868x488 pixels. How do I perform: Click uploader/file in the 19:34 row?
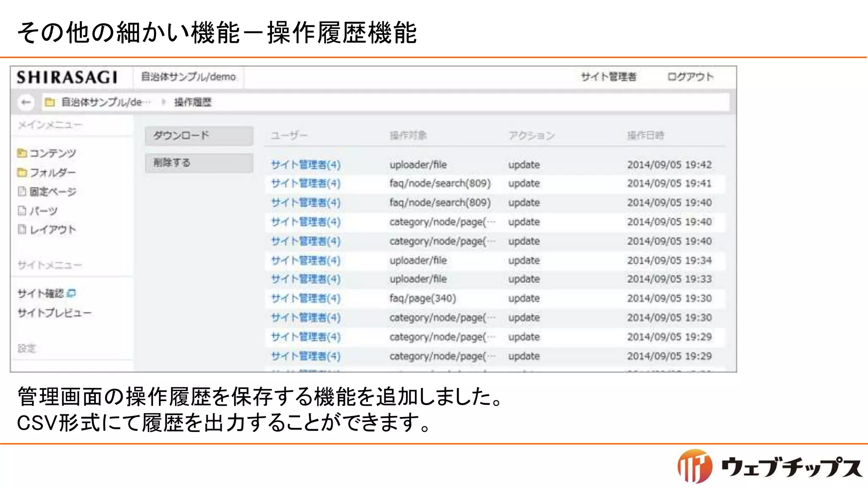(418, 260)
